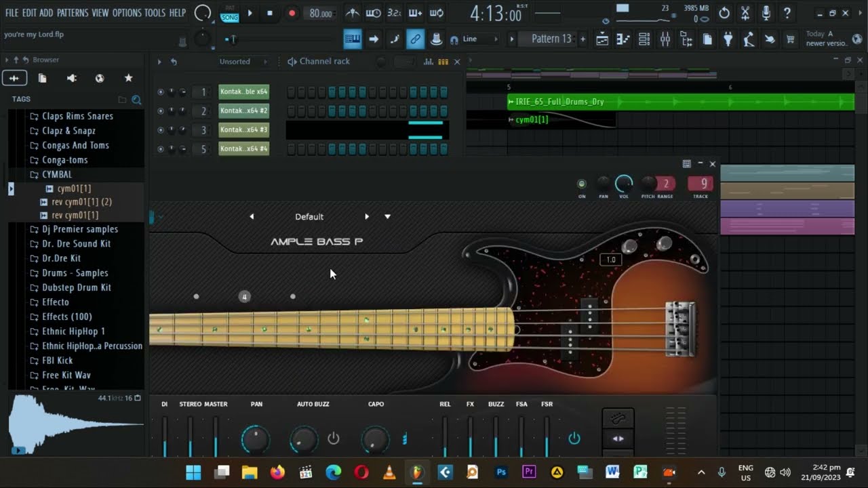Image resolution: width=868 pixels, height=488 pixels.
Task: Select previous Ample Bass preset arrow
Action: [252, 217]
